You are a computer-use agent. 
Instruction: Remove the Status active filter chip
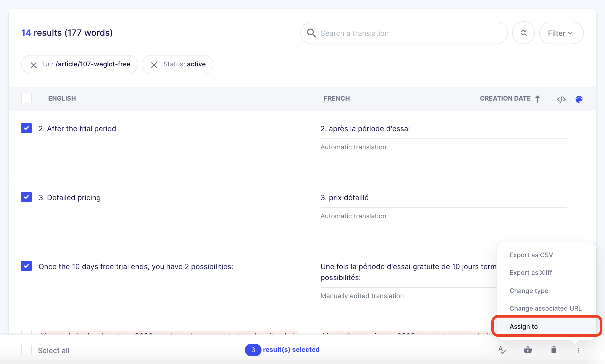(154, 65)
